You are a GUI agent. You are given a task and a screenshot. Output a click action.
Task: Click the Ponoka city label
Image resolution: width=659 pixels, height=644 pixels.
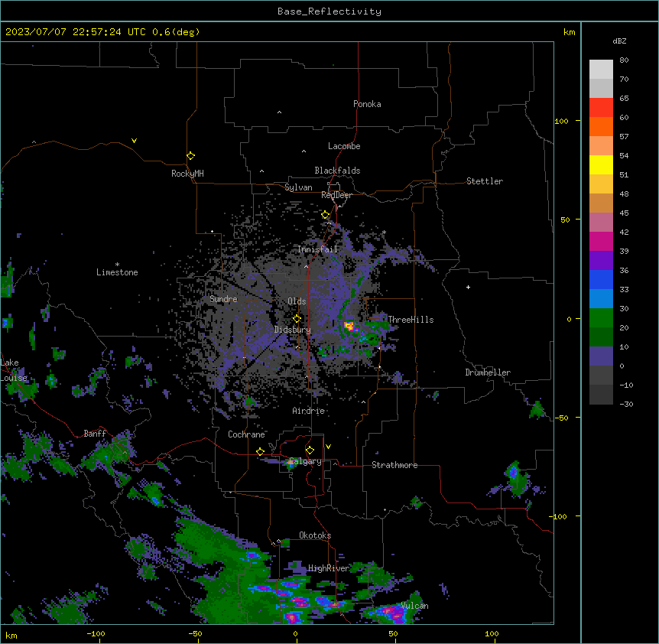click(367, 104)
